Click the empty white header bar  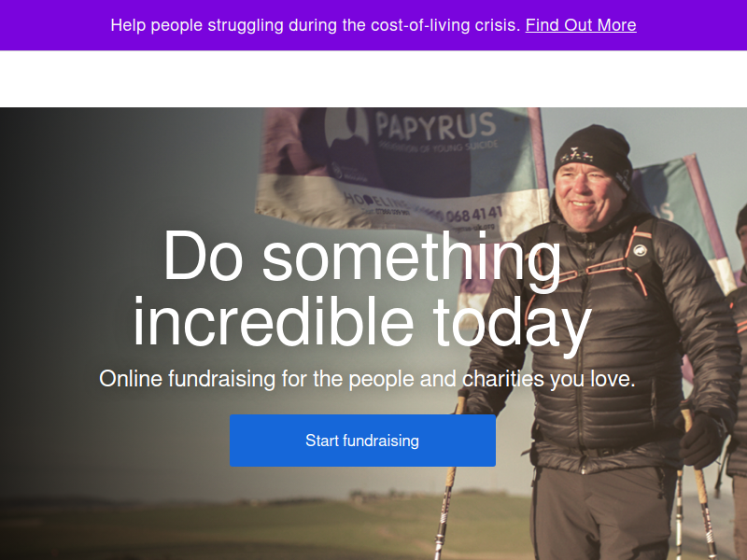(373, 79)
